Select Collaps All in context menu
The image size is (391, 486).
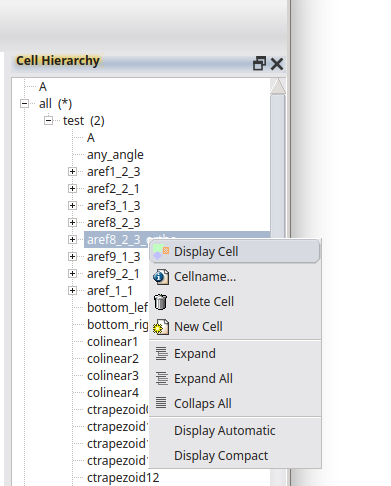235,404
